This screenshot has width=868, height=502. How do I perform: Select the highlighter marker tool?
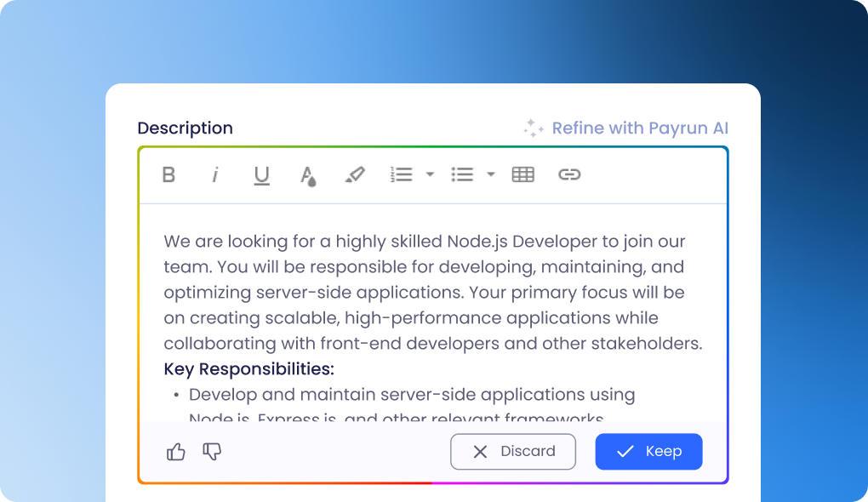354,174
